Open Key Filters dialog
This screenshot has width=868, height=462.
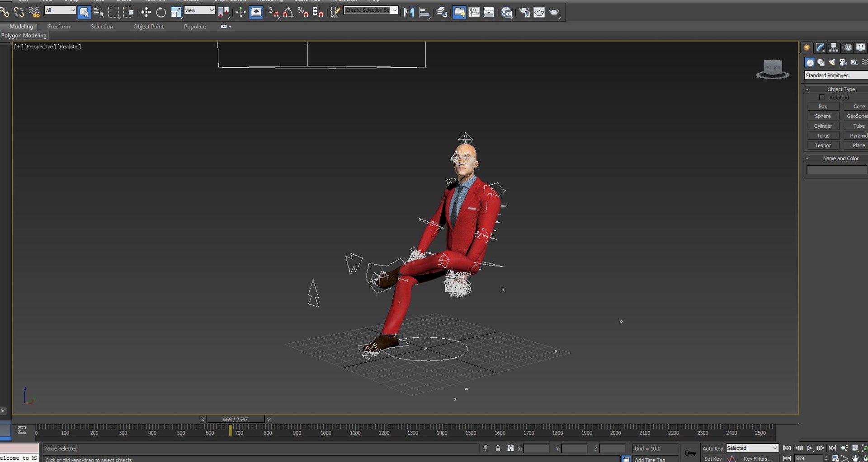[x=758, y=458]
